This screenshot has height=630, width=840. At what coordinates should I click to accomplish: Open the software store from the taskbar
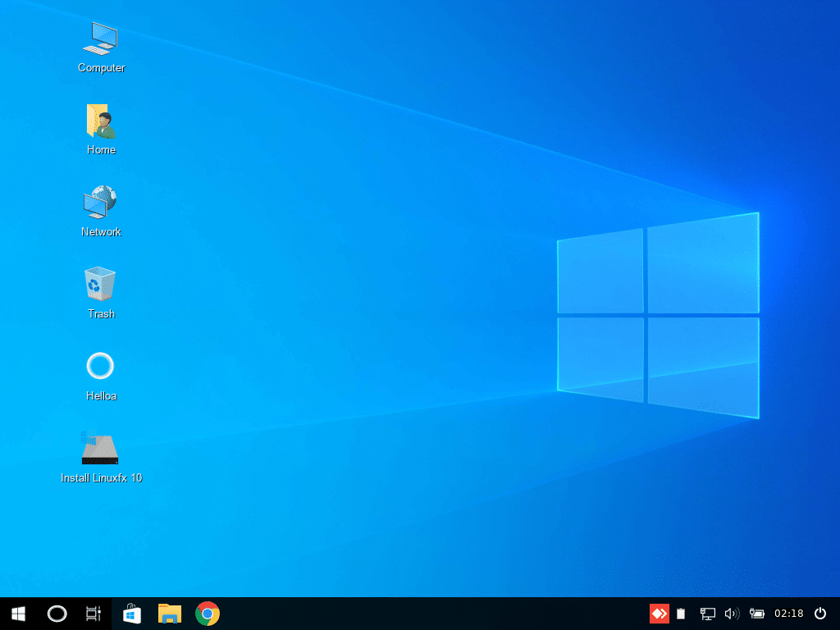[131, 613]
